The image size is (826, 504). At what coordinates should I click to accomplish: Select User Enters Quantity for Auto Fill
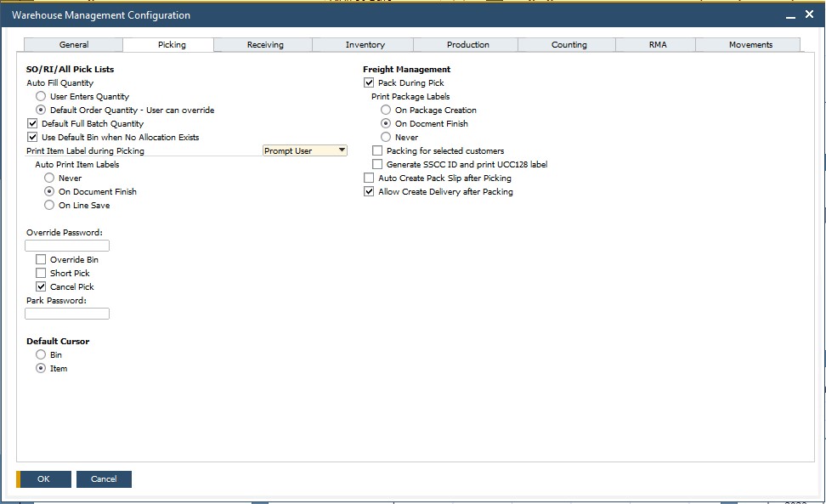40,96
